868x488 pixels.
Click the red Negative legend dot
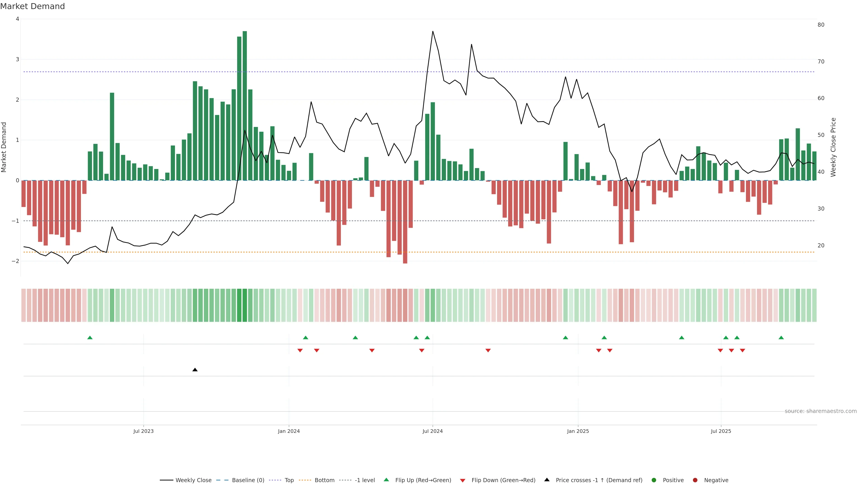(x=695, y=480)
